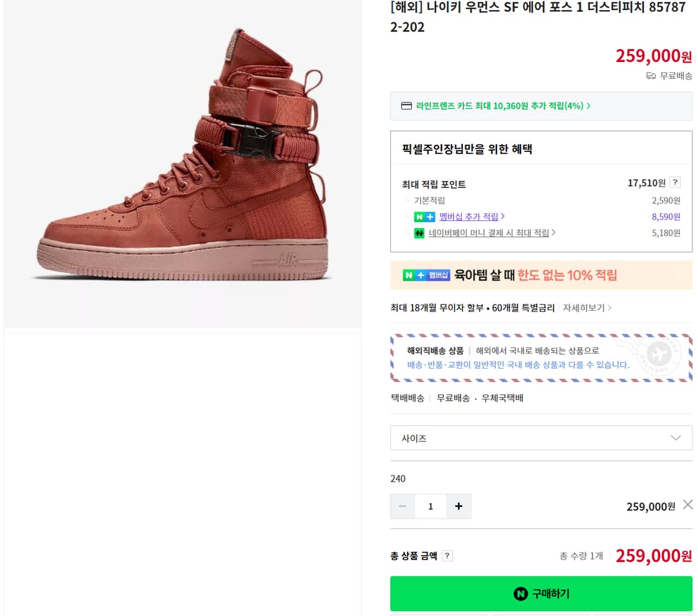Open the help icon next to 17,510원 points
The width and height of the screenshot is (698, 616).
click(x=676, y=182)
